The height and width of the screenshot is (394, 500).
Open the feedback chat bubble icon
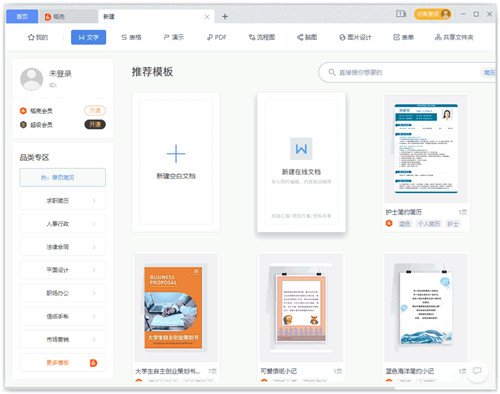tap(477, 371)
